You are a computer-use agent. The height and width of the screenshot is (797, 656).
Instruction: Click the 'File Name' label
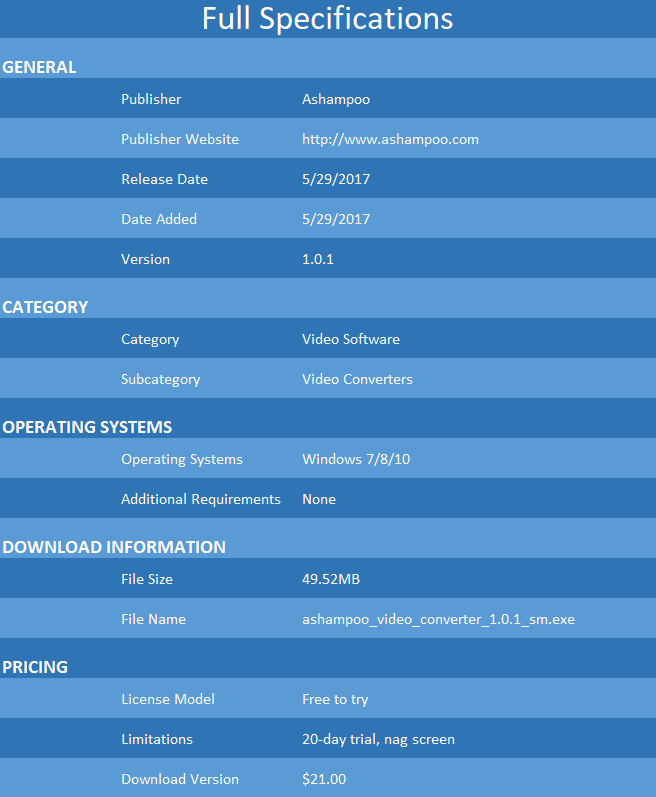click(153, 619)
